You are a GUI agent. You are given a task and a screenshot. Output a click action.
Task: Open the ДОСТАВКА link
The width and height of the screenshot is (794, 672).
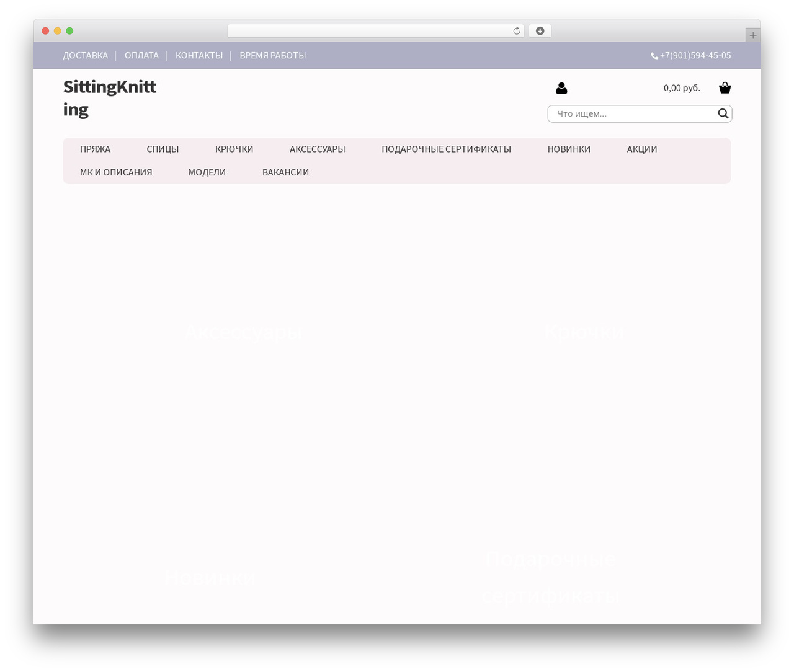coord(86,55)
